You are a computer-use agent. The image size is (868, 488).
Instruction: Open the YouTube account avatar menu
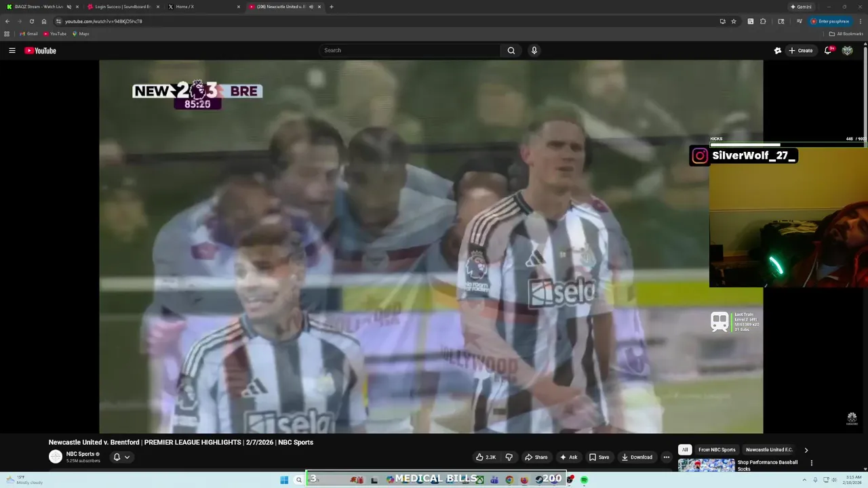coord(847,50)
